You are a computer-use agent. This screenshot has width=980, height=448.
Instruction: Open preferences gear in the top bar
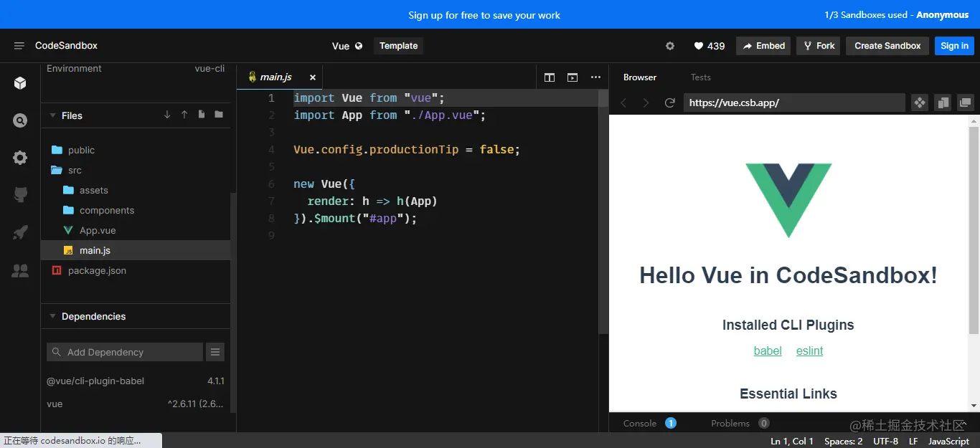tap(670, 46)
